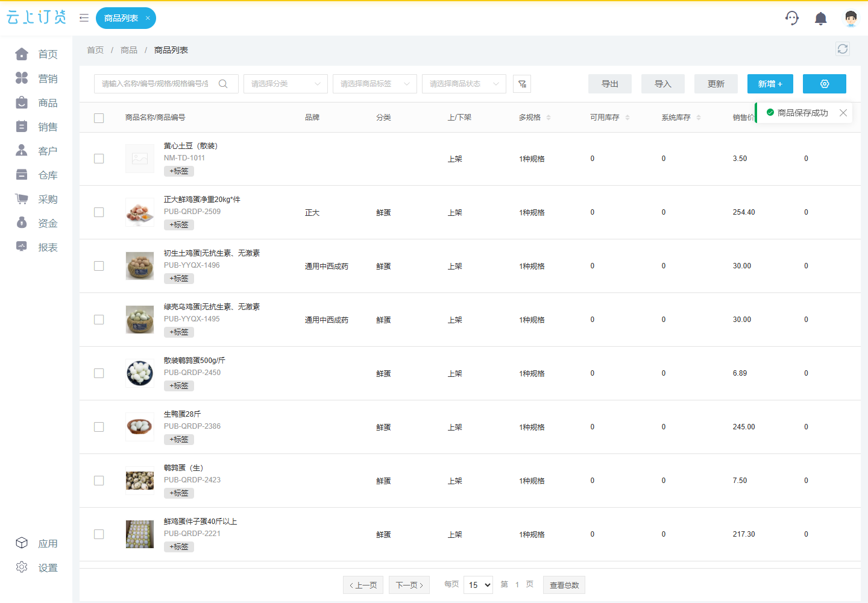Expand 请选择分类 dropdown
Viewport: 868px width, 603px height.
[x=286, y=84]
